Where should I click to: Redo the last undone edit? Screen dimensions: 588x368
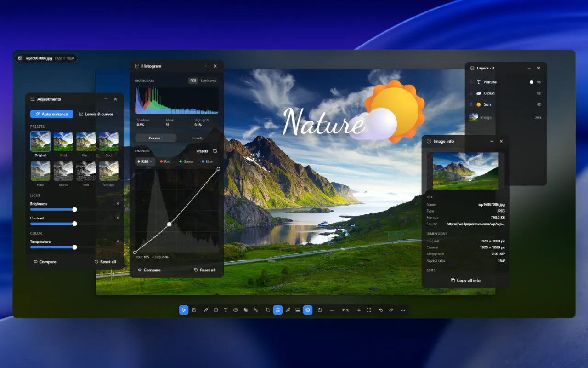pos(391,310)
